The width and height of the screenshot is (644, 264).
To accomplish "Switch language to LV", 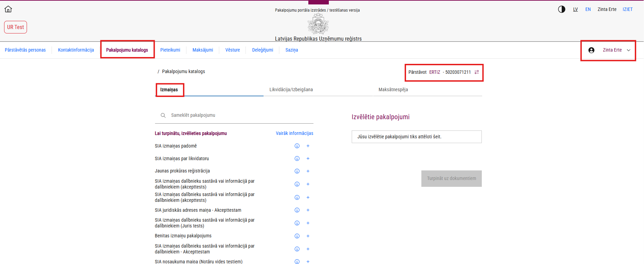I will pos(575,9).
